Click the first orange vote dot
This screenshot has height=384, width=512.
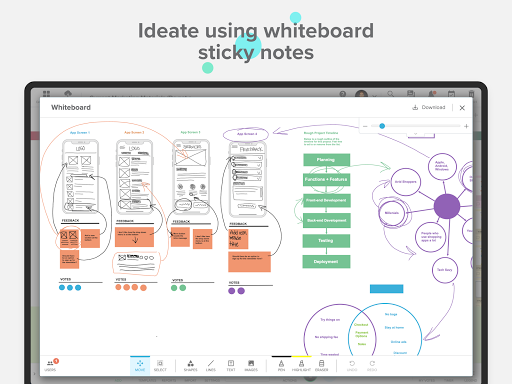(x=118, y=287)
